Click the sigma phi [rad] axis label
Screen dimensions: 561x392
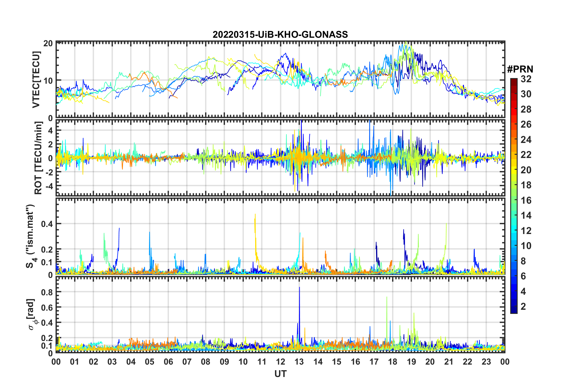[32, 314]
